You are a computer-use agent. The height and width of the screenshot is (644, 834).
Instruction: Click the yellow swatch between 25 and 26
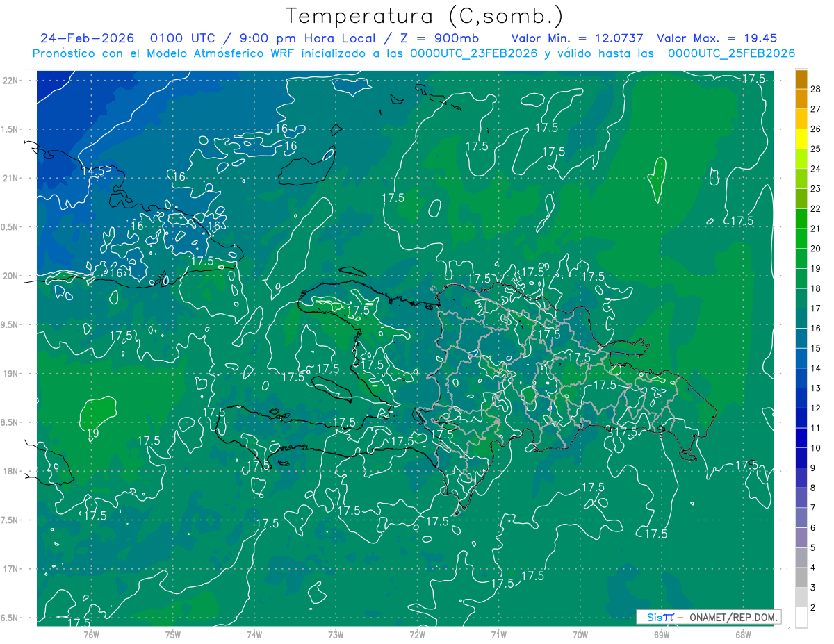(801, 138)
